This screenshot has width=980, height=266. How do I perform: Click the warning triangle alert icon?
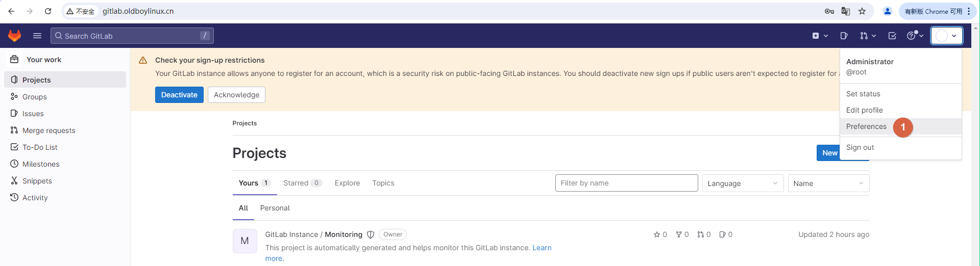coord(143,60)
